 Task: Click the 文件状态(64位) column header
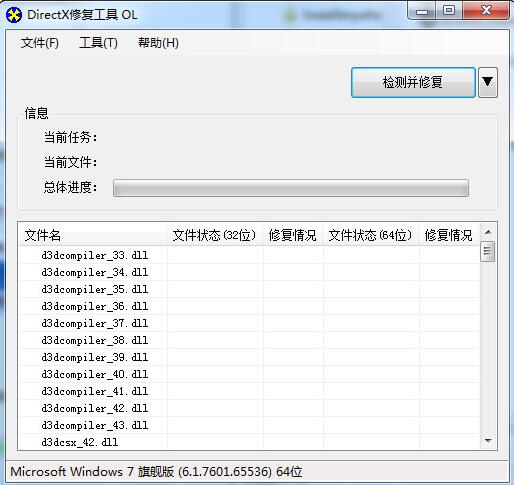(370, 235)
